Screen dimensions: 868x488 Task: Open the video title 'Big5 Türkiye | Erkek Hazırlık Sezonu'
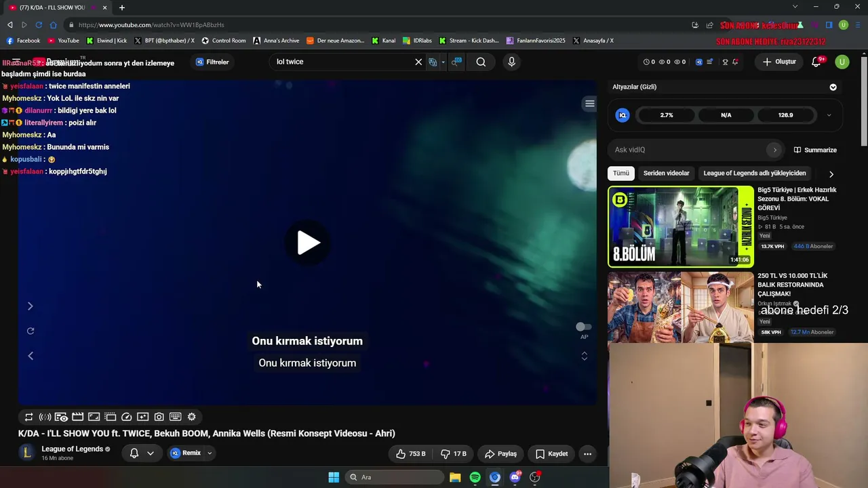click(x=797, y=199)
